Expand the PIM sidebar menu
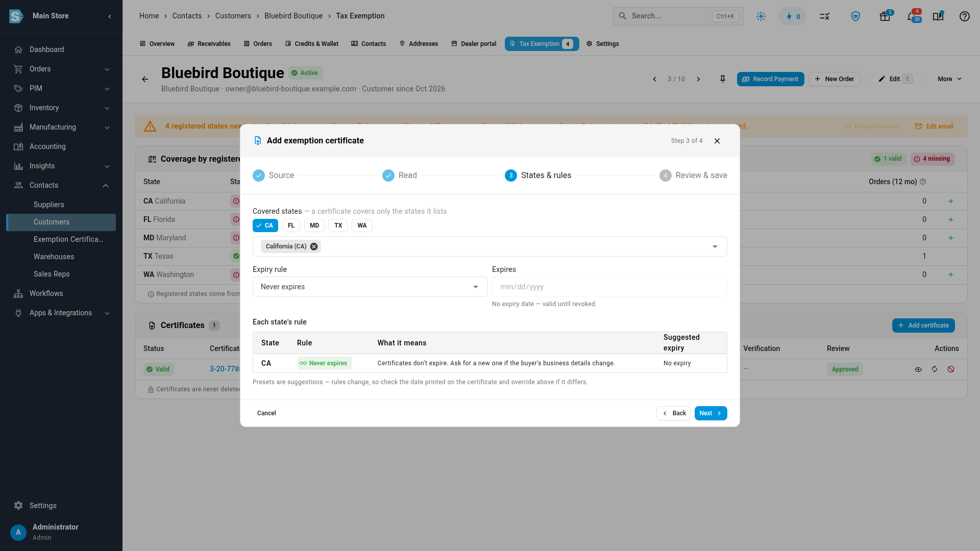 (x=61, y=88)
